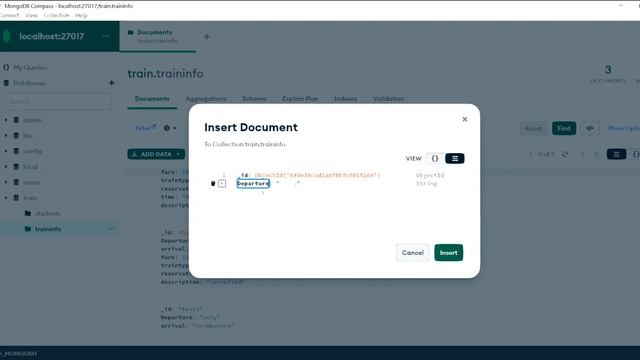The image size is (640, 360).
Task: Open the ADD DATA dropdown
Action: 156,154
